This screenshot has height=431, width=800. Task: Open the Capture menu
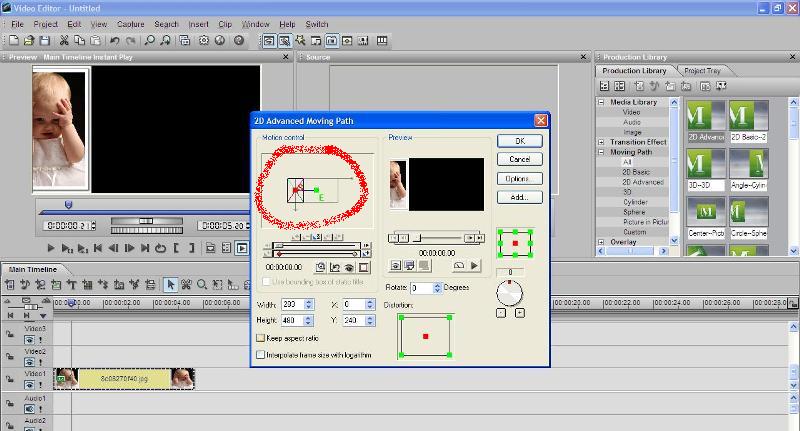[130, 24]
